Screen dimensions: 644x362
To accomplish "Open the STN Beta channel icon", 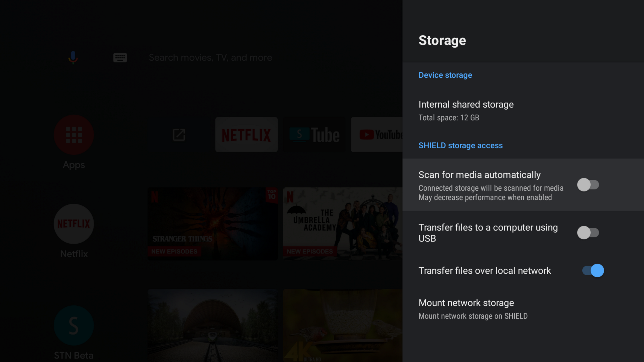I will click(74, 325).
